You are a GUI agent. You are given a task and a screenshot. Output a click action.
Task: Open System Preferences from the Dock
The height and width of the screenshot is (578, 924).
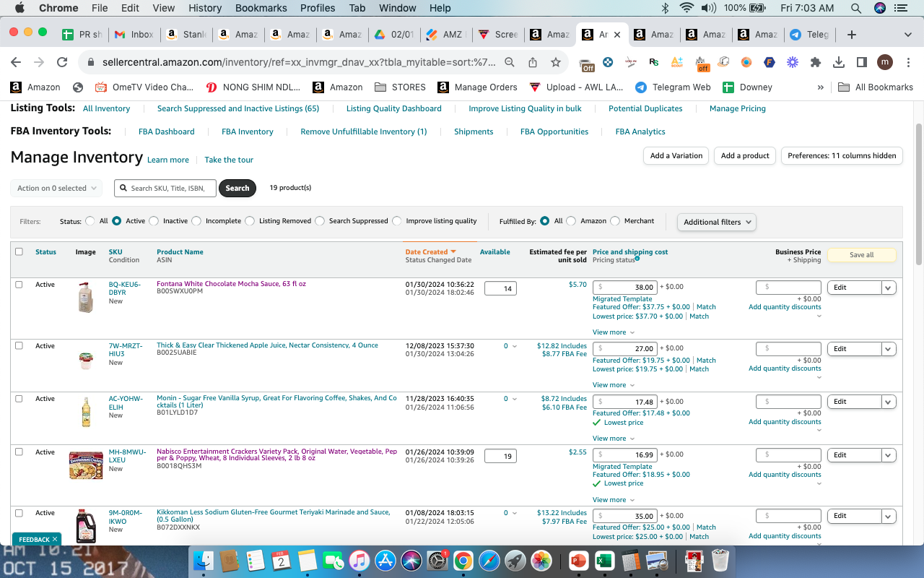437,561
